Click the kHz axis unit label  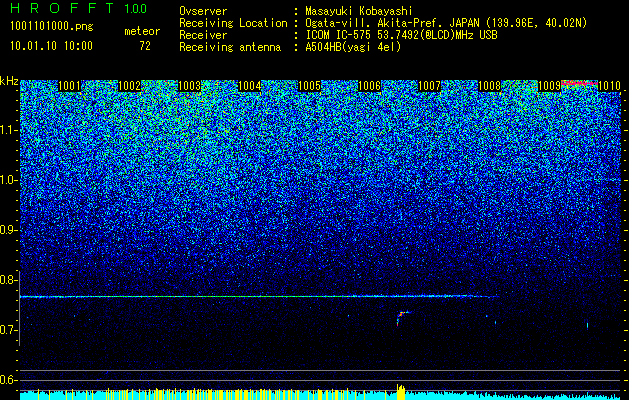coord(9,81)
